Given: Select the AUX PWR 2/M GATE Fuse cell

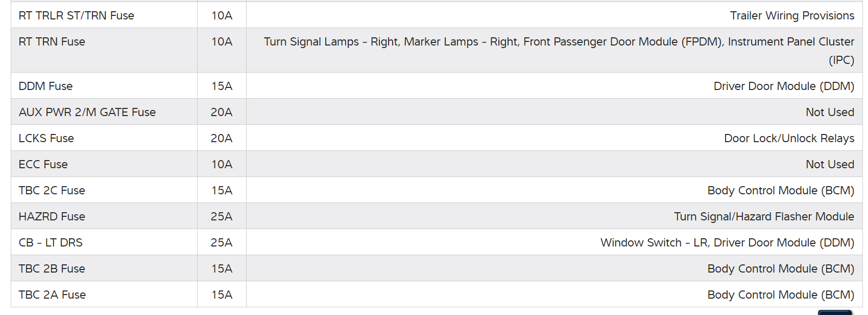Looking at the screenshot, I should pos(87,112).
